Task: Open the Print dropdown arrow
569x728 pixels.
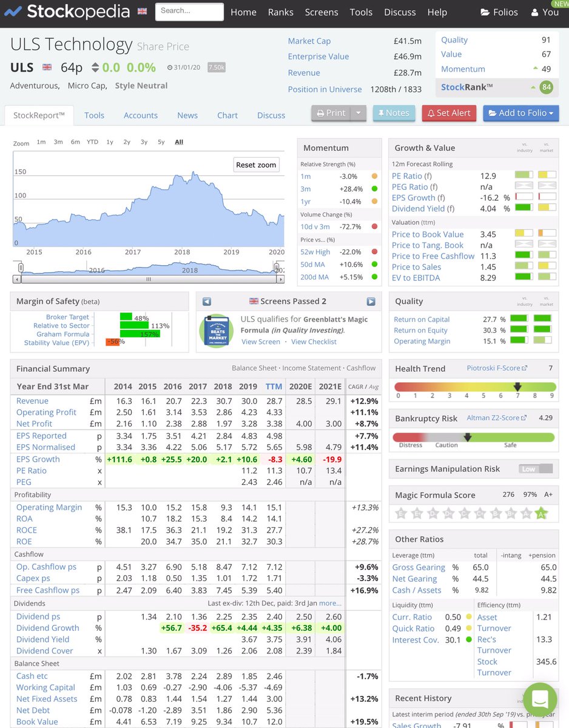Action: 359,113
